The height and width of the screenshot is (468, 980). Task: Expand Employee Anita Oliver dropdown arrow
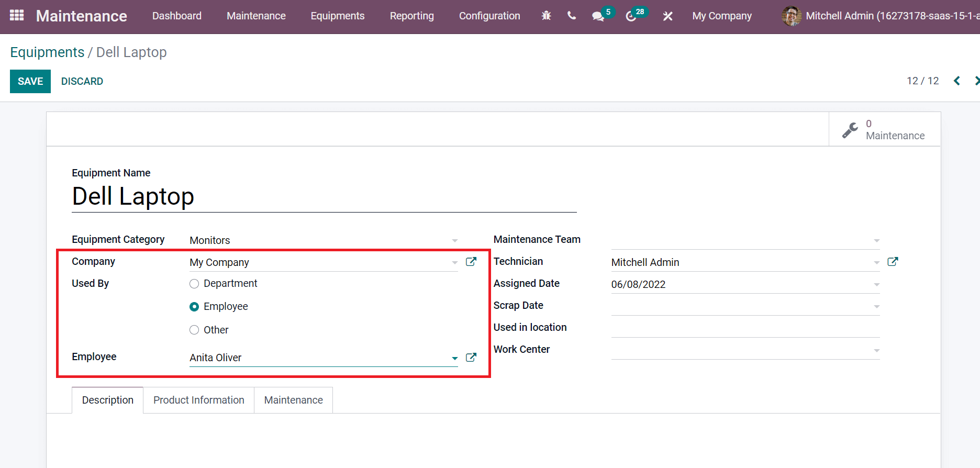pyautogui.click(x=455, y=358)
